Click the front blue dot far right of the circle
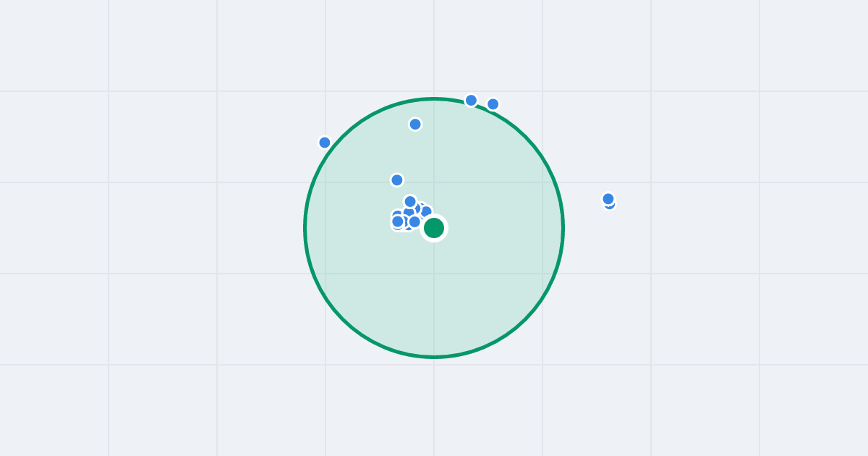This screenshot has width=868, height=456. click(608, 199)
